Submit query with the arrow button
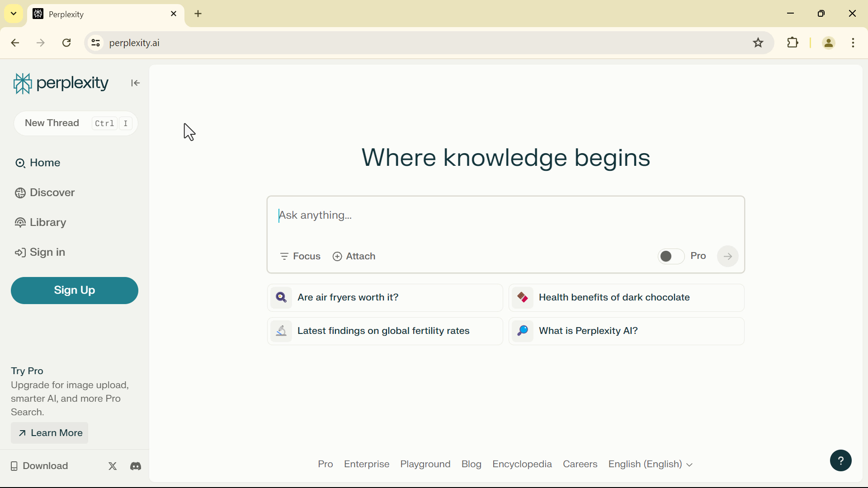 (727, 257)
